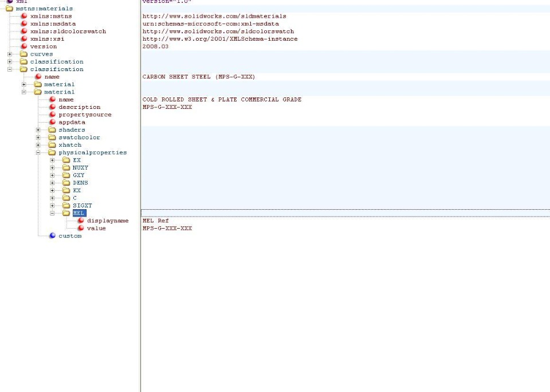550x392 pixels.
Task: Click the xhatch folder icon
Action: [x=52, y=145]
